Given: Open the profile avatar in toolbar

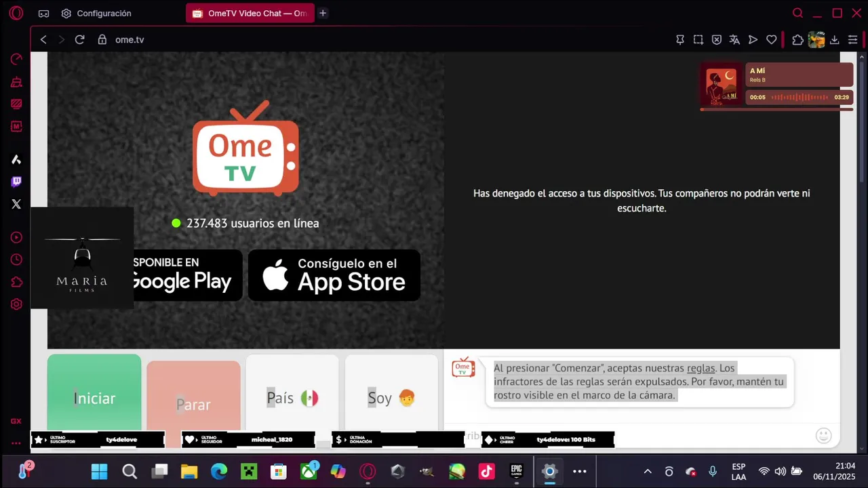Looking at the screenshot, I should (x=816, y=39).
